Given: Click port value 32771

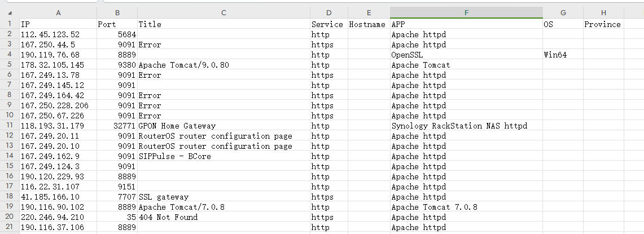Looking at the screenshot, I should (x=117, y=126).
